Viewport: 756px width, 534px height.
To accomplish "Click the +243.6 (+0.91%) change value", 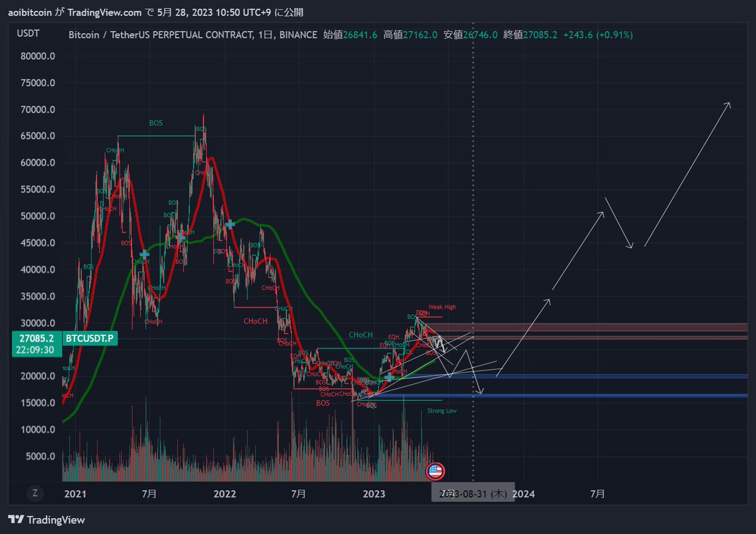I will click(597, 35).
